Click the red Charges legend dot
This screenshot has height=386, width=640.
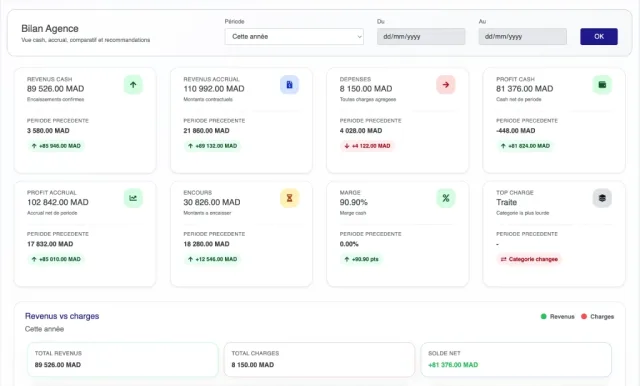584,317
